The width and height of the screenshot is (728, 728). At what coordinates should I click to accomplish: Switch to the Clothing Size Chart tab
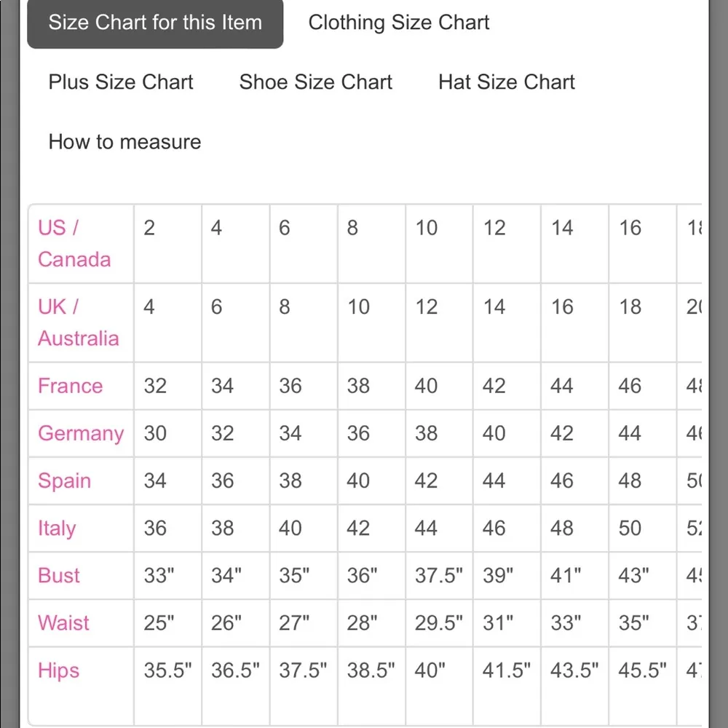point(398,23)
